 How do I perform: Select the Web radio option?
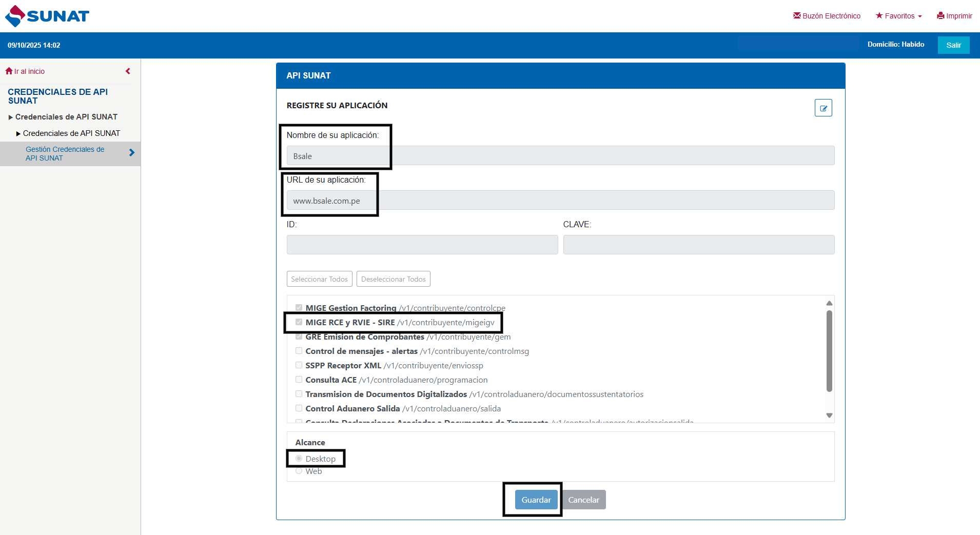tap(299, 471)
